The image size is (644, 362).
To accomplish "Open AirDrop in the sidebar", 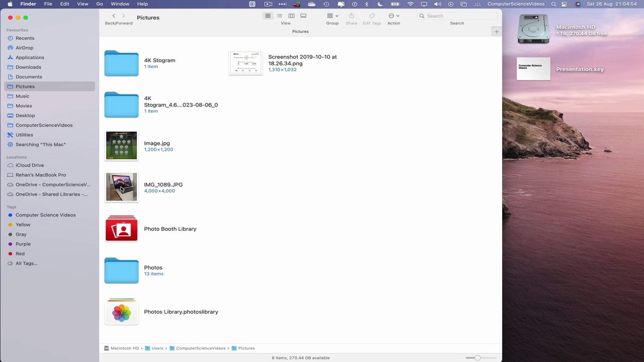I will click(x=49, y=48).
